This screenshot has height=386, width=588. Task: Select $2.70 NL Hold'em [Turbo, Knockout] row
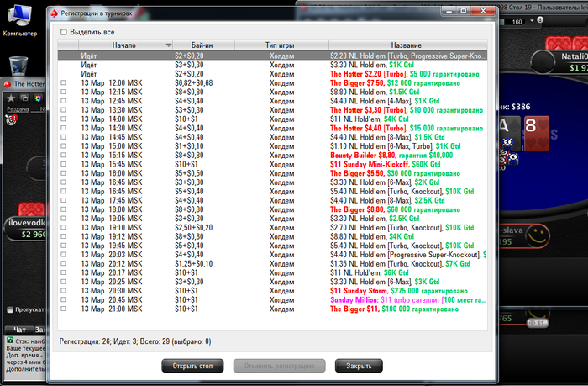(x=272, y=228)
